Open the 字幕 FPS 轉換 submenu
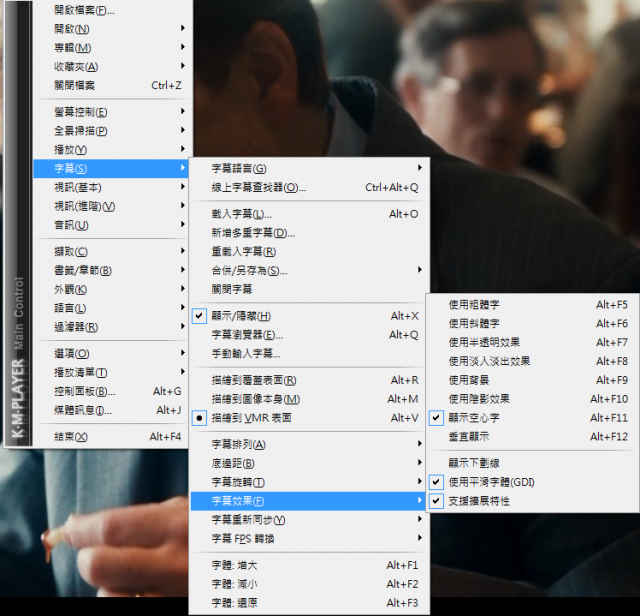640x616 pixels. point(309,538)
